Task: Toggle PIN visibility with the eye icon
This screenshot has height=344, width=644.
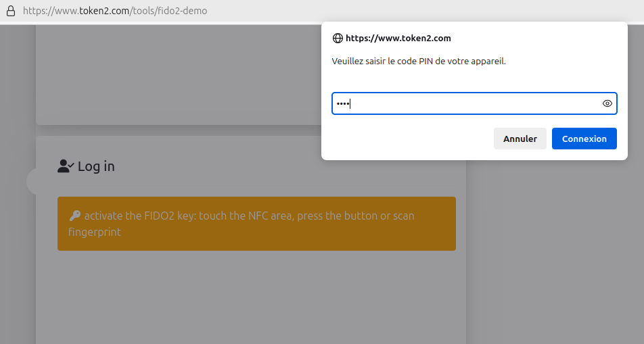Action: [607, 103]
